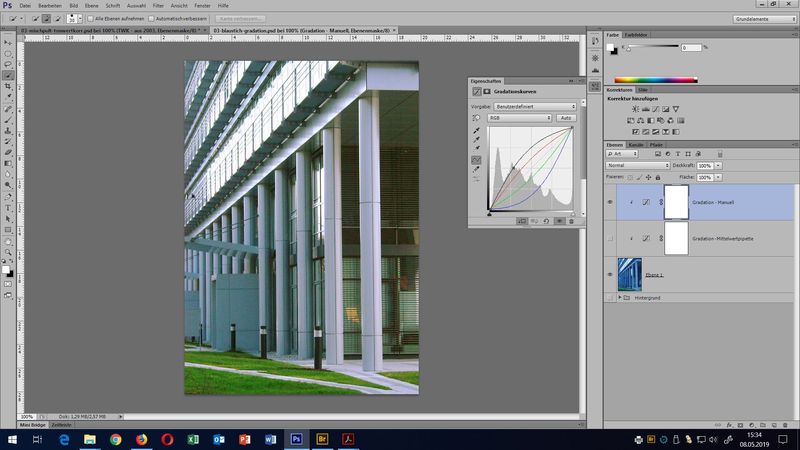Screen dimensions: 800x450
Task: Reset curves with the reset arrow icon
Action: 546,221
